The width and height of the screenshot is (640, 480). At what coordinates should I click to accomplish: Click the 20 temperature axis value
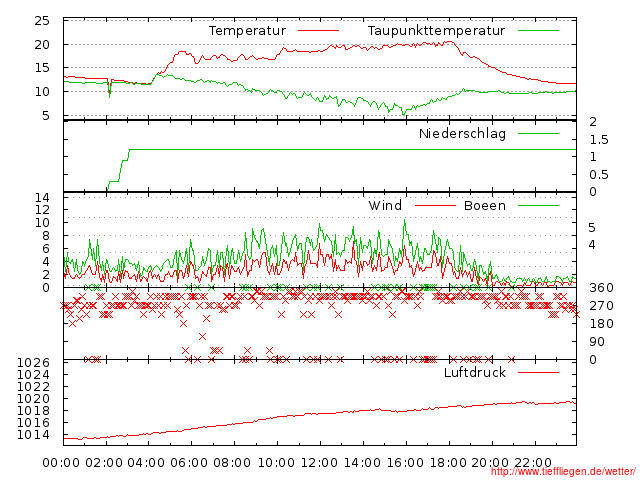(42, 44)
